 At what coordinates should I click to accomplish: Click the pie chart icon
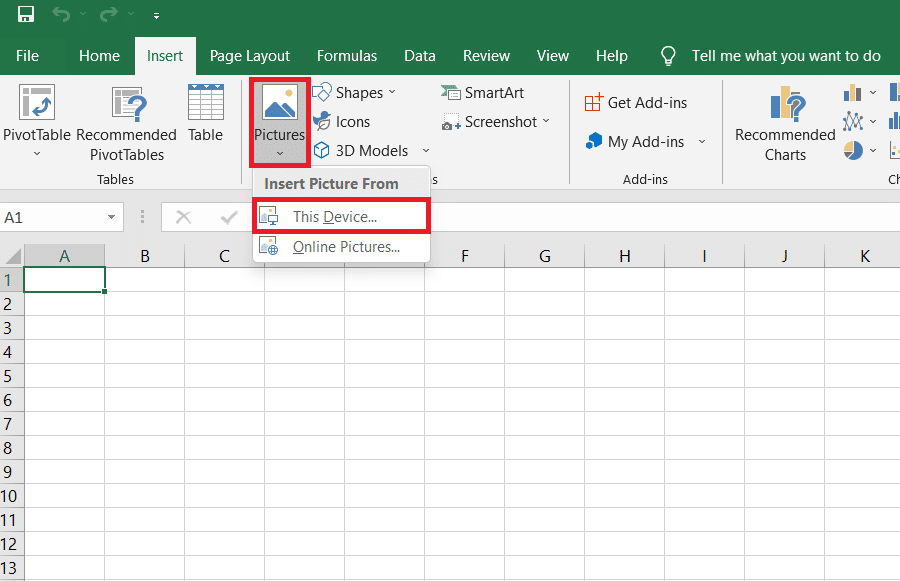(853, 150)
